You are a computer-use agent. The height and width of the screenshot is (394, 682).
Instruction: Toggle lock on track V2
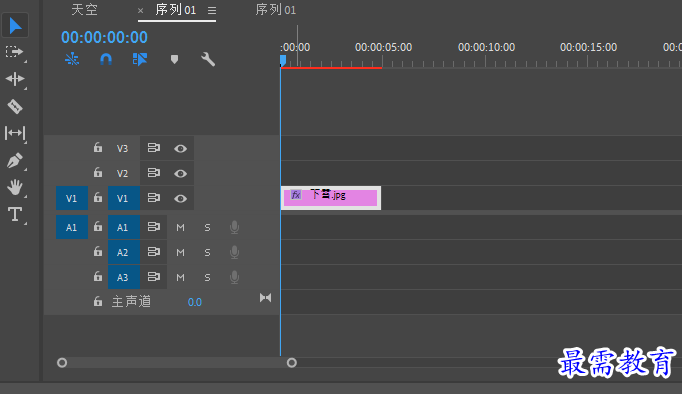point(98,173)
